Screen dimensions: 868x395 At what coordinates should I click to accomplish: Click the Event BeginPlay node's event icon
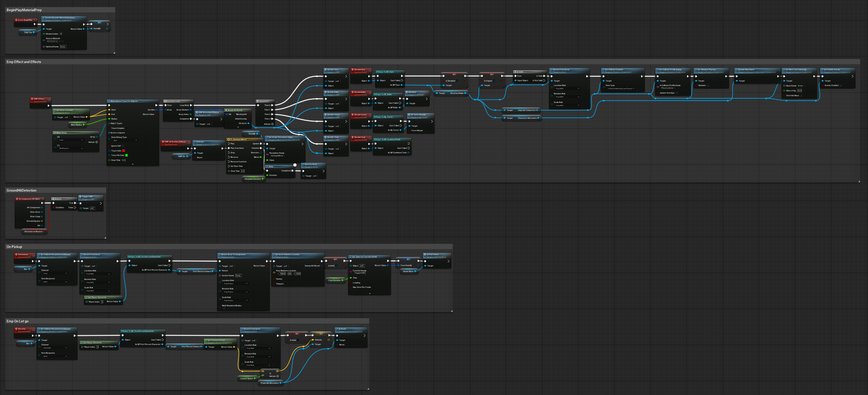[17, 20]
